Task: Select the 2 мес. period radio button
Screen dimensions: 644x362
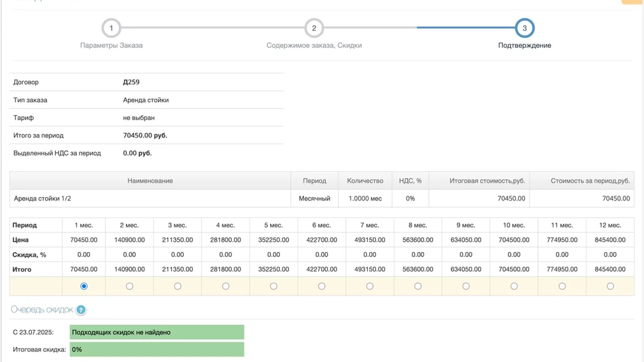Action: click(129, 286)
